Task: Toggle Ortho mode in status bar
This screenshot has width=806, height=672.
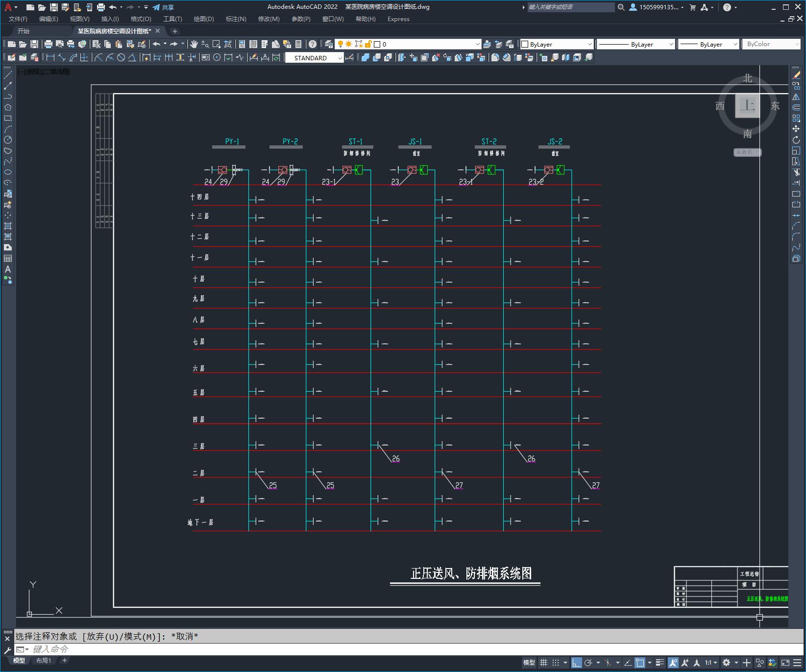Action: 576,663
